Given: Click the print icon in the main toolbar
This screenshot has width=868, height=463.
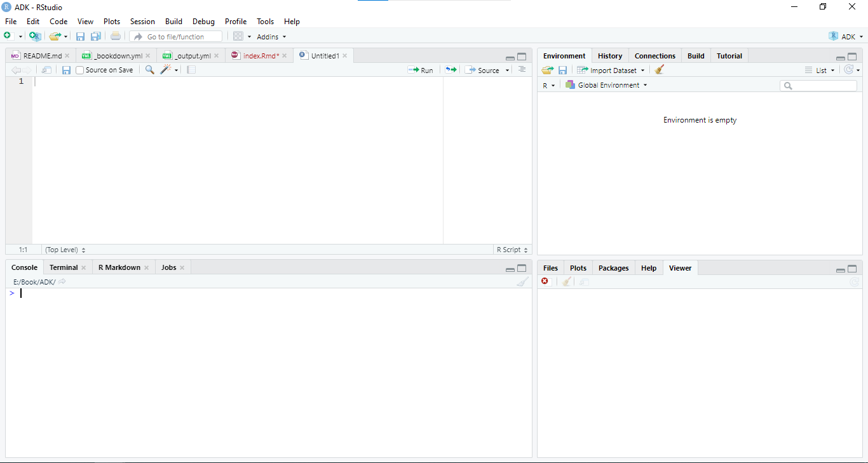Looking at the screenshot, I should coord(115,37).
